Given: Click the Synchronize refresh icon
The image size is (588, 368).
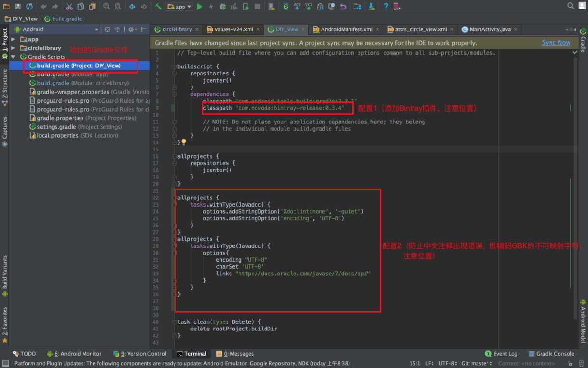Looking at the screenshot, I should (x=29, y=7).
